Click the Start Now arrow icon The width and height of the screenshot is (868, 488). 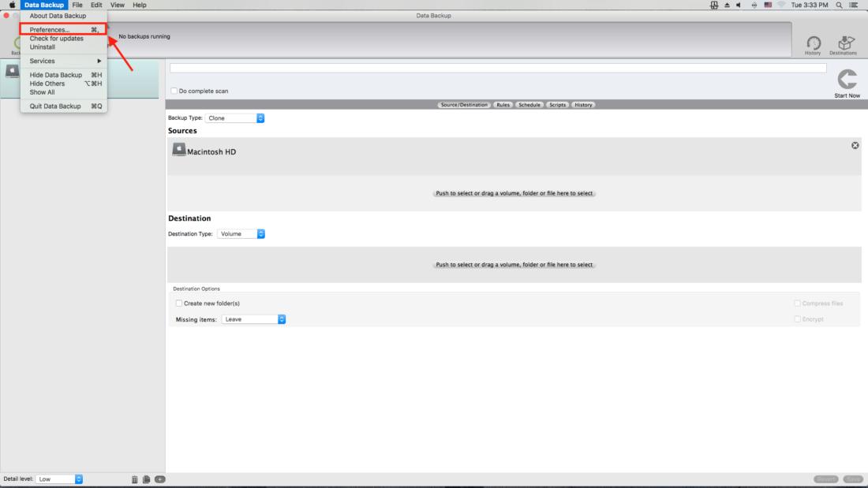coord(847,80)
